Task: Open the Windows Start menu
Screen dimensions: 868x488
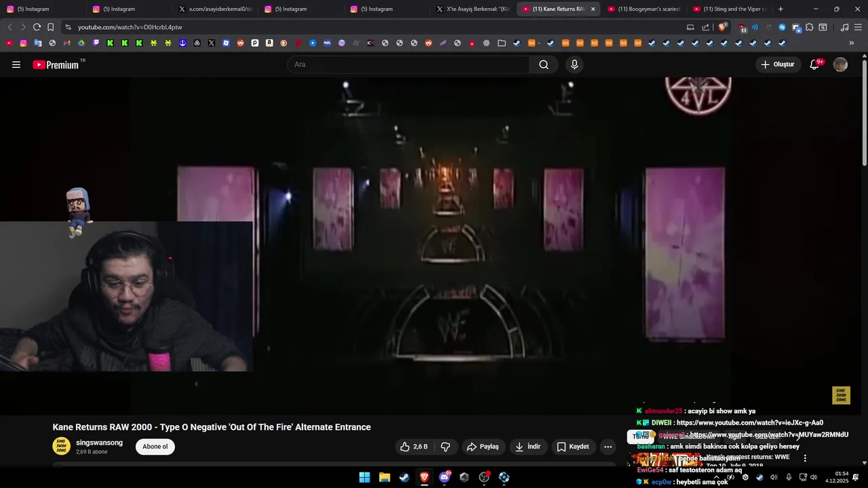Action: click(364, 477)
